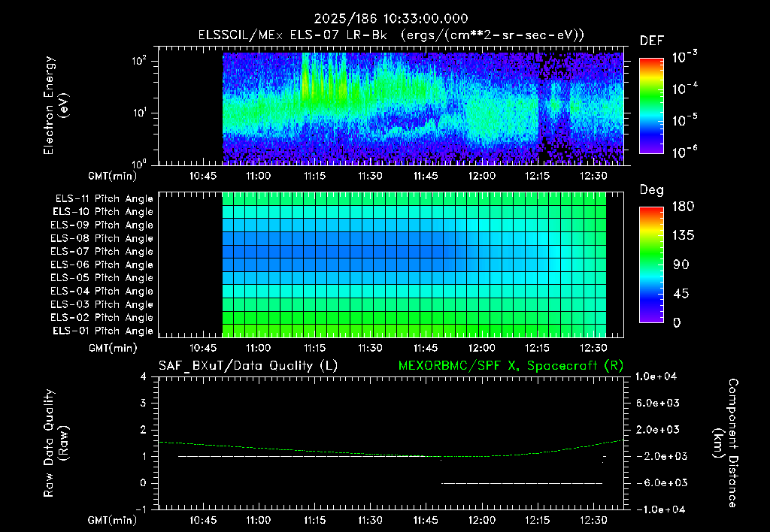Click the 10^-3 label on DEF scale
The width and height of the screenshot is (770, 532).
[x=684, y=57]
